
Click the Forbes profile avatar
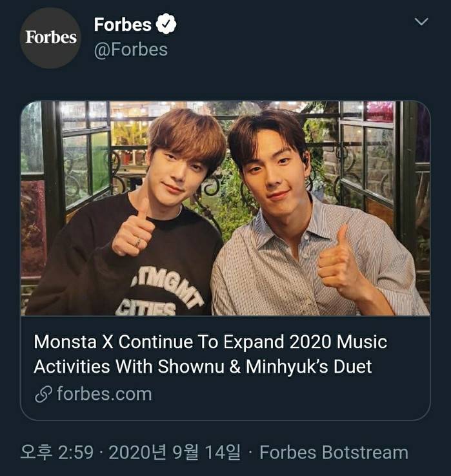50,37
